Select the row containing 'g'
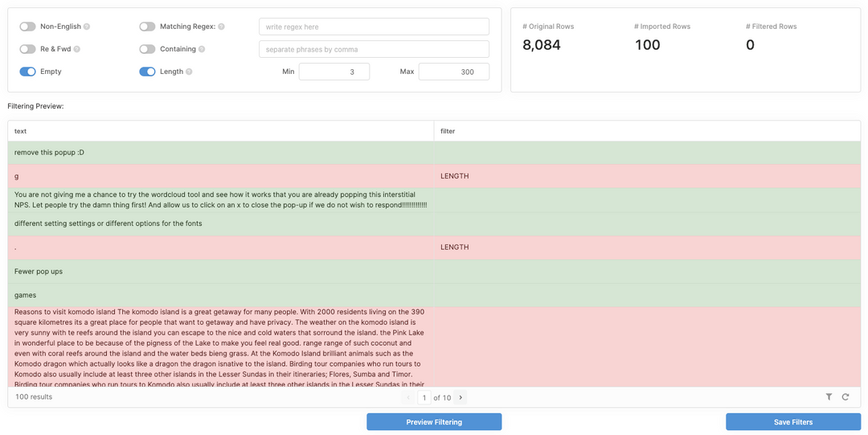 (x=434, y=176)
